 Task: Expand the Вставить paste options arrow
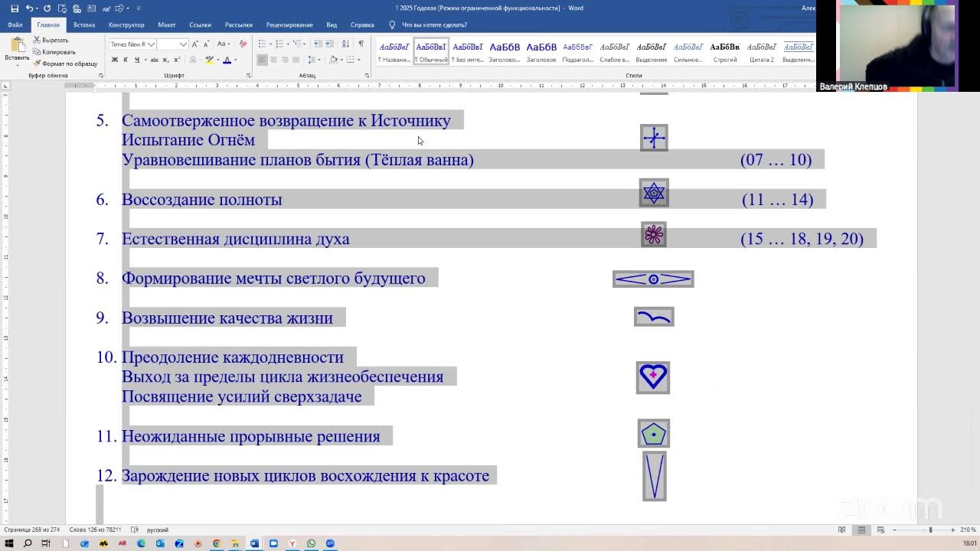pyautogui.click(x=17, y=67)
